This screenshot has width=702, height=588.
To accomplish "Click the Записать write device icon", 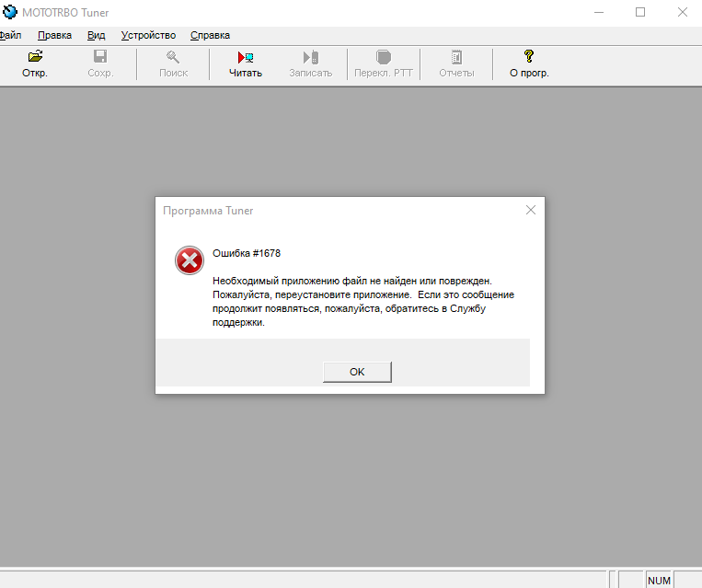I will coord(311,57).
